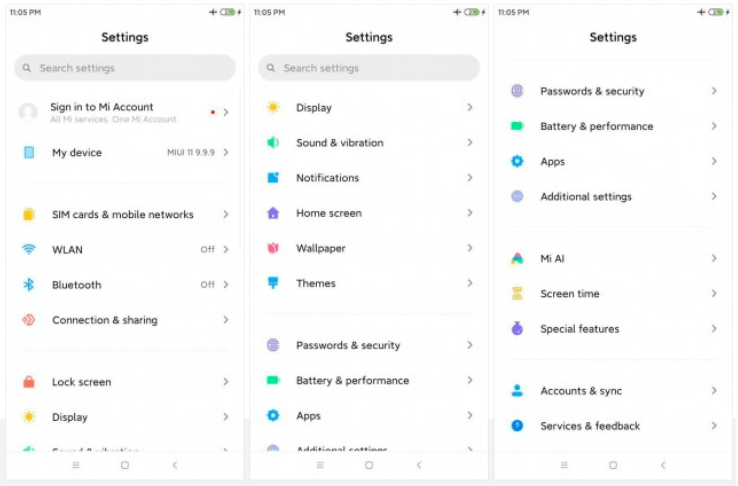738x486 pixels.
Task: Tap the Special features purple icon
Action: (x=517, y=329)
